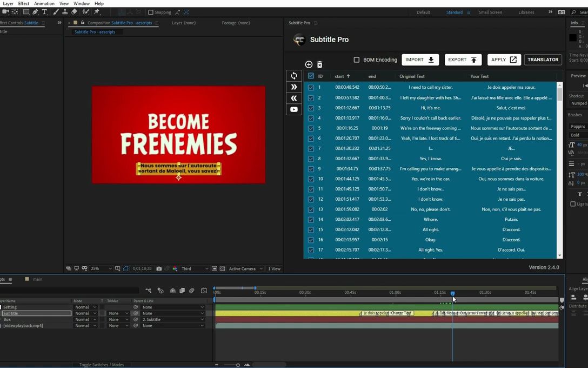Click the add subtitle plus icon
Screen dimensions: 588x368
point(309,64)
